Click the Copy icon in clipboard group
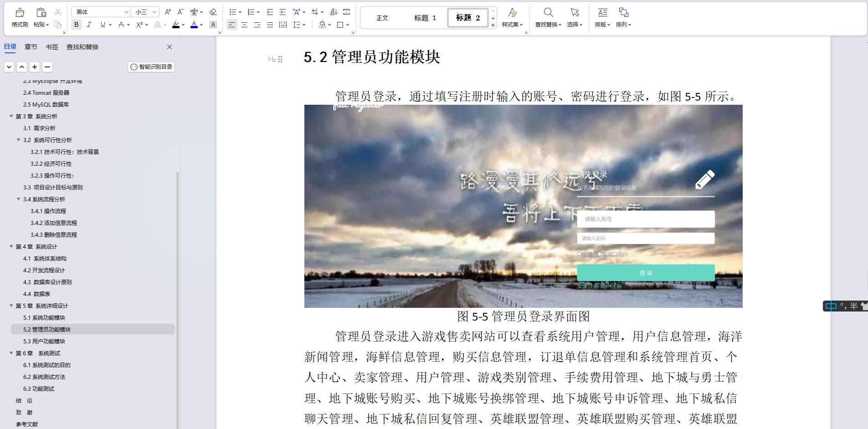This screenshot has height=429, width=868. [x=58, y=25]
